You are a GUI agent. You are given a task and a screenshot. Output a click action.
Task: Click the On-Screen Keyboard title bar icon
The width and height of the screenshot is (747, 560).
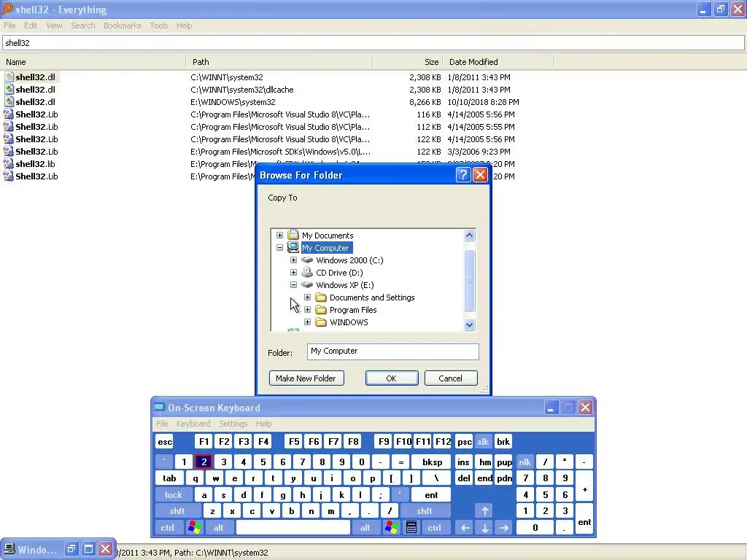159,407
